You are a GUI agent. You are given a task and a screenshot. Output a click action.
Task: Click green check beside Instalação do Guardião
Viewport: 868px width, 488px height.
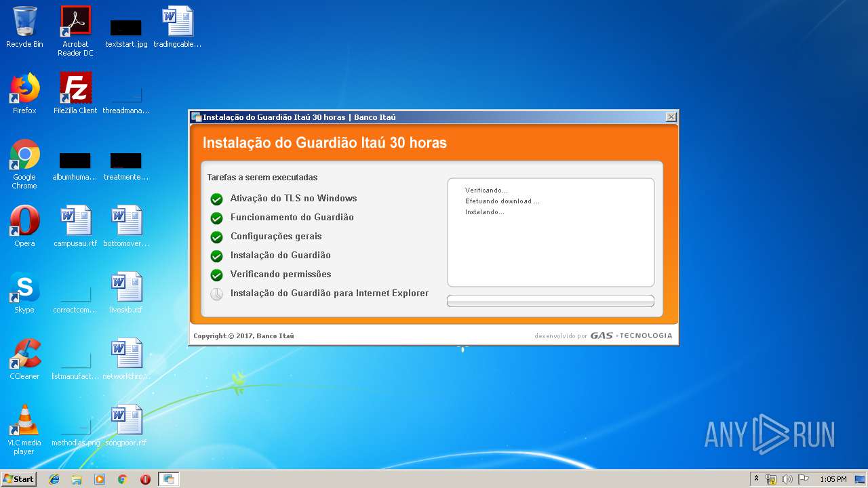point(216,256)
